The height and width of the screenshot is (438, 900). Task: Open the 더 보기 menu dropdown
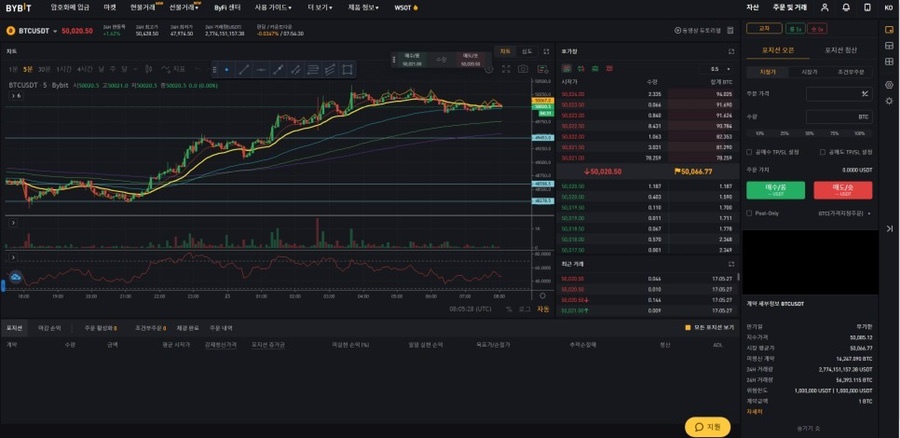320,7
